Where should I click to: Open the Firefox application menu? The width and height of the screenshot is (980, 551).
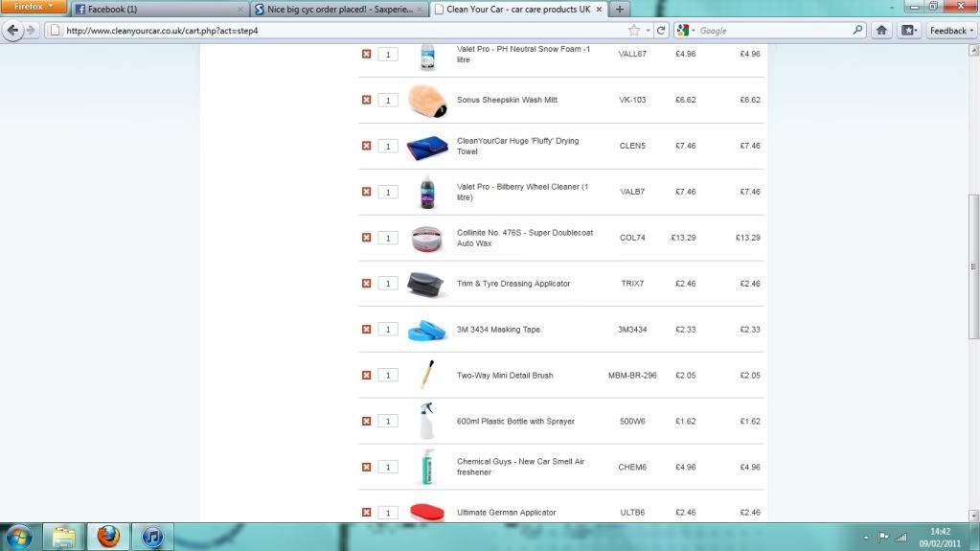click(x=34, y=7)
